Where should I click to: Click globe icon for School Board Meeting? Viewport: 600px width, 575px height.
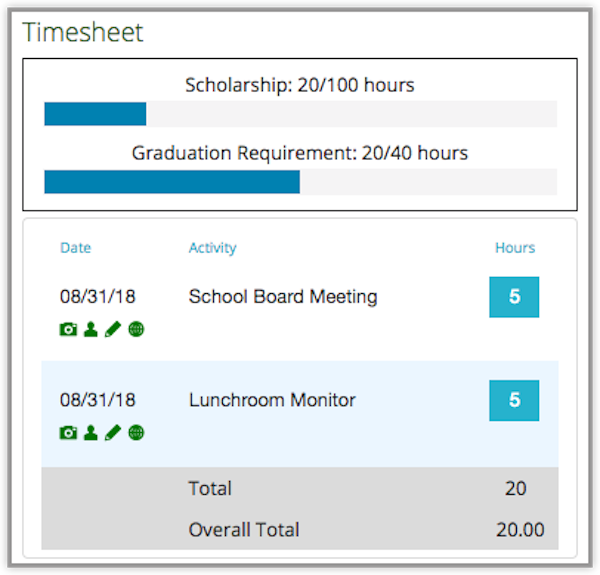tap(136, 329)
